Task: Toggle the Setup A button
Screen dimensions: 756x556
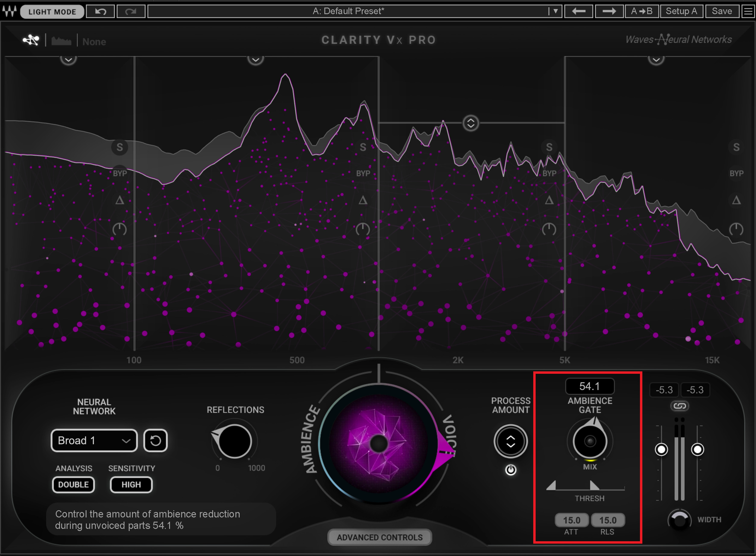Action: click(x=682, y=11)
